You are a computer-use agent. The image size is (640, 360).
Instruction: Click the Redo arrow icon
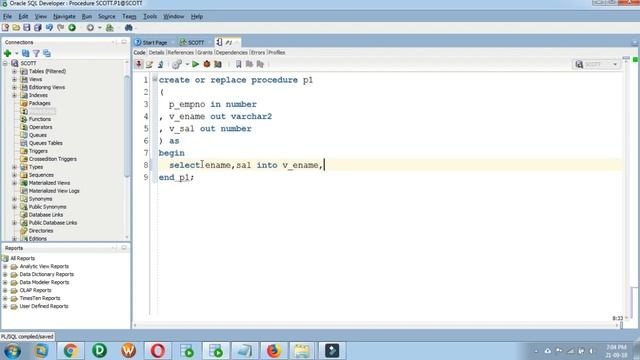pos(60,28)
